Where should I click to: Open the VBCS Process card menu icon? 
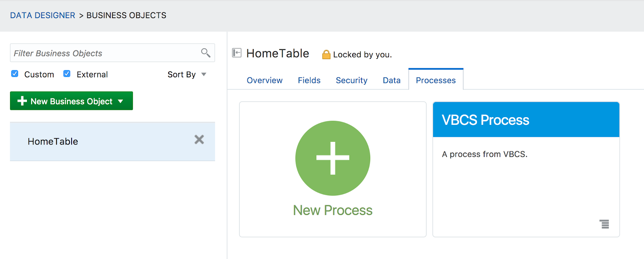[604, 224]
